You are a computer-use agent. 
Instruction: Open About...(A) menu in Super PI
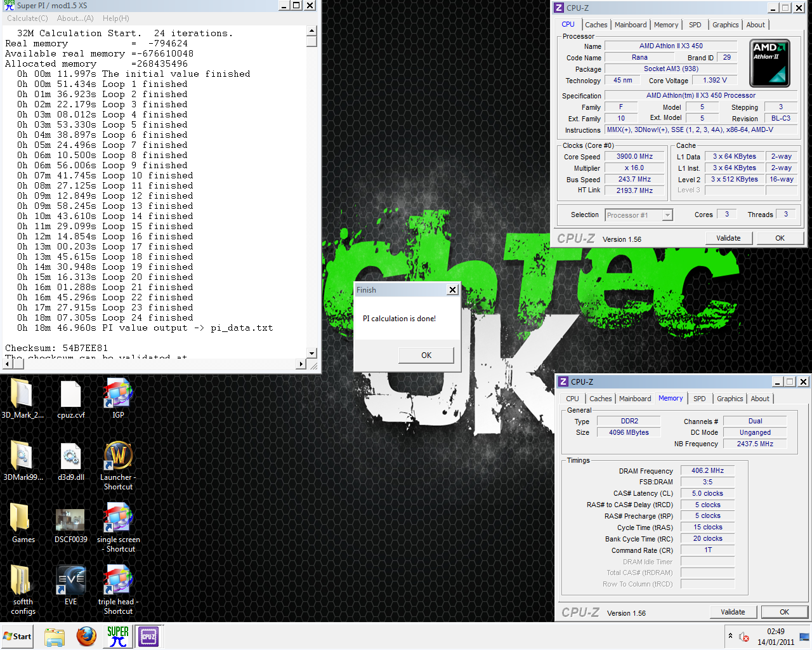click(x=75, y=18)
